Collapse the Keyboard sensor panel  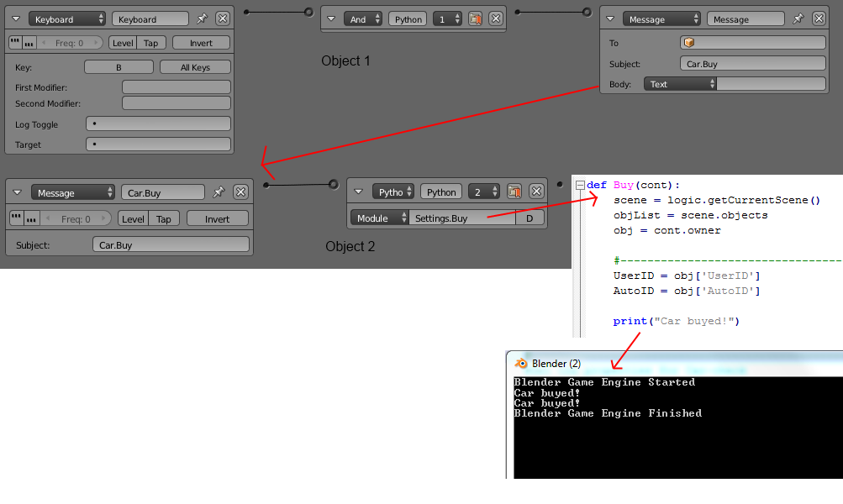(x=16, y=18)
